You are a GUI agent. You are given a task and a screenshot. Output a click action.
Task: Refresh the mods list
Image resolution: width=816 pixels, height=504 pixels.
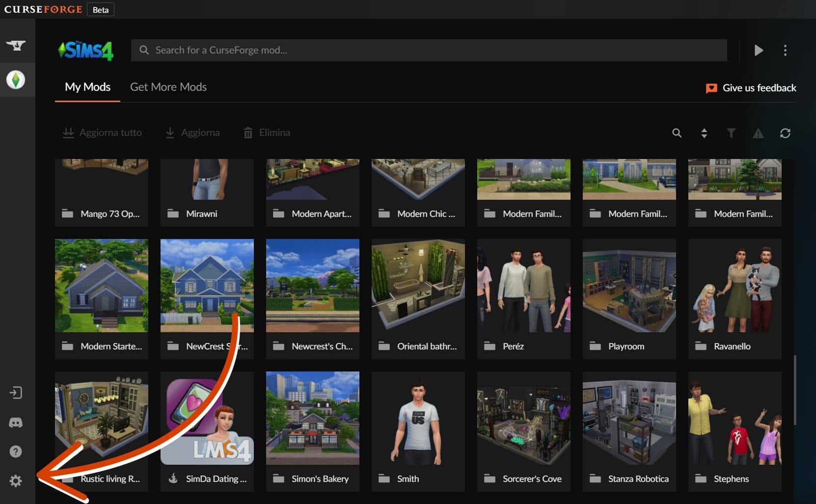pyautogui.click(x=785, y=133)
